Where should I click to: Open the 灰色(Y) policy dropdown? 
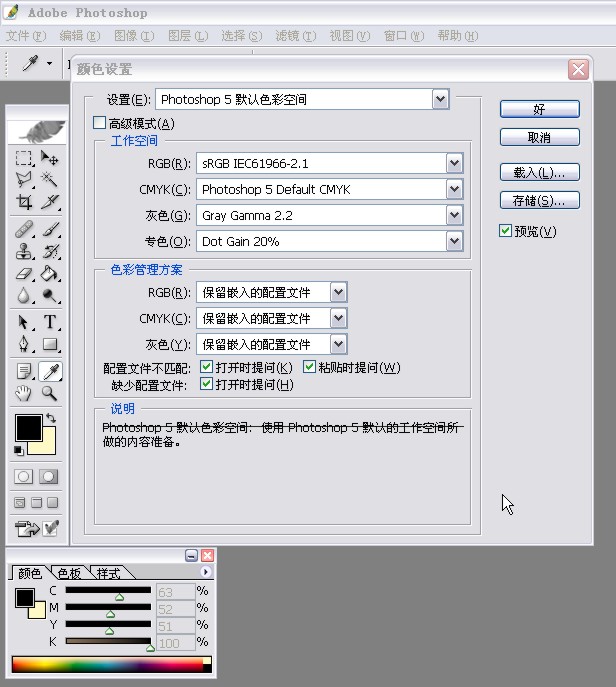[x=339, y=344]
